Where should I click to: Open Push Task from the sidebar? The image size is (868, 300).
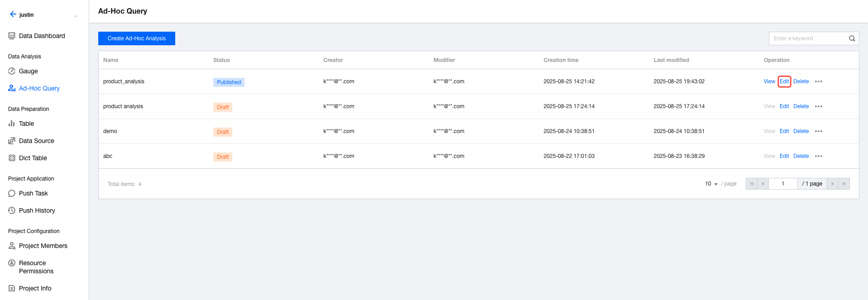coord(33,193)
